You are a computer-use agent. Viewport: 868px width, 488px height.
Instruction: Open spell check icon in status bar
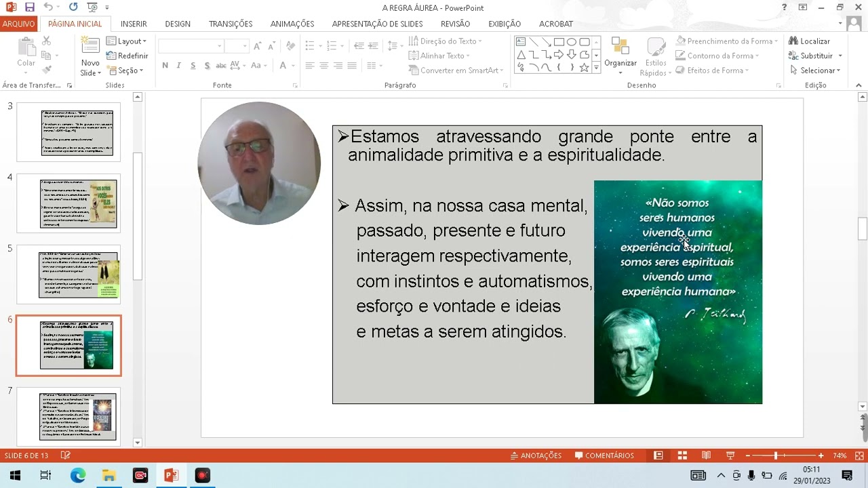tap(65, 455)
